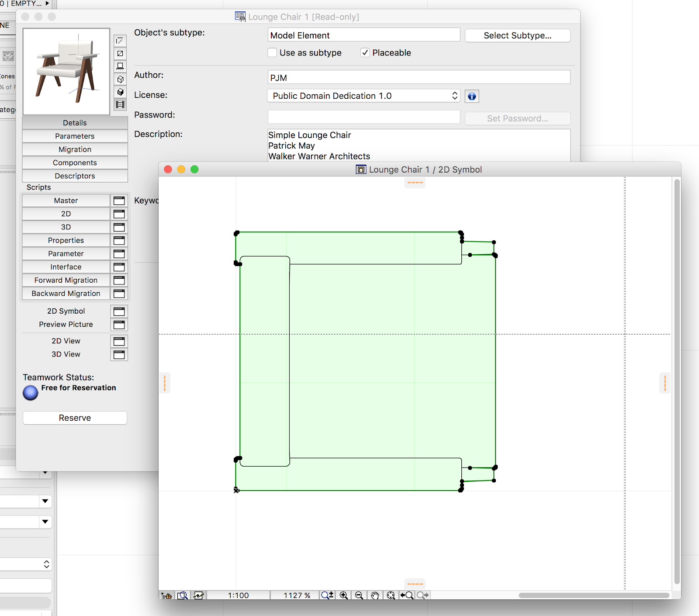Go to previous zoom view

click(407, 595)
